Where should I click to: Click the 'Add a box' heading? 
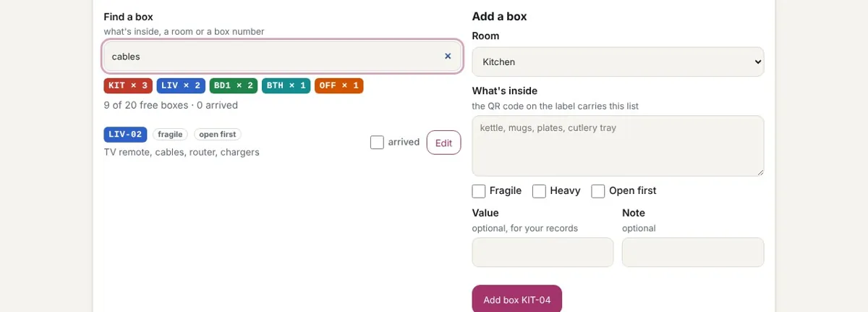coord(500,17)
